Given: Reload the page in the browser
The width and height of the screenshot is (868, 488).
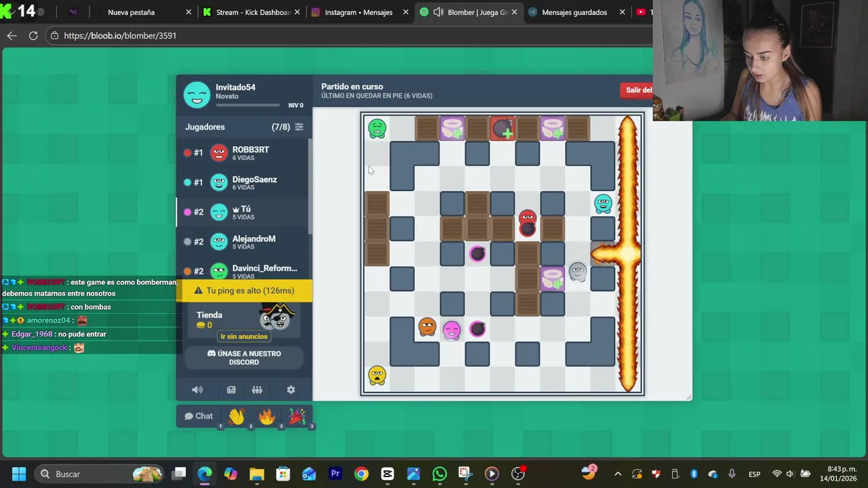Looking at the screenshot, I should [x=33, y=35].
